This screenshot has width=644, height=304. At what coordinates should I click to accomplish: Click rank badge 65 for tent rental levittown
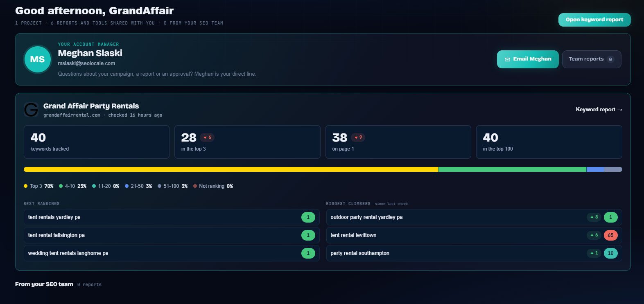click(x=610, y=235)
